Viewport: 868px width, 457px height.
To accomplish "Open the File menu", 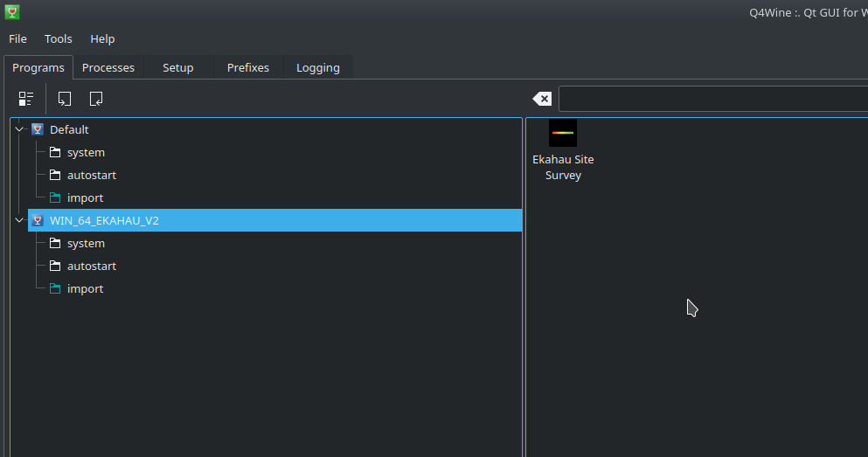I will pos(17,38).
